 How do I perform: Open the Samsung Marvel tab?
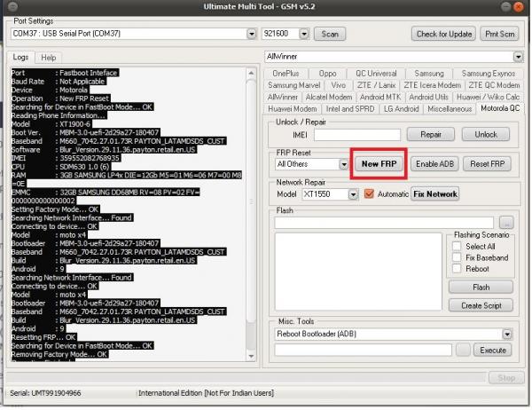pyautogui.click(x=293, y=85)
